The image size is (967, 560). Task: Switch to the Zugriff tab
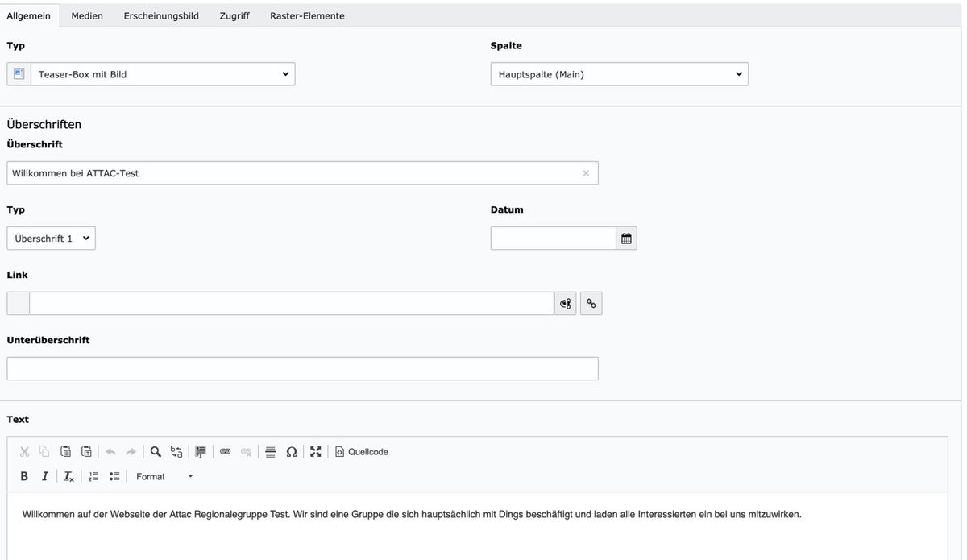(234, 15)
